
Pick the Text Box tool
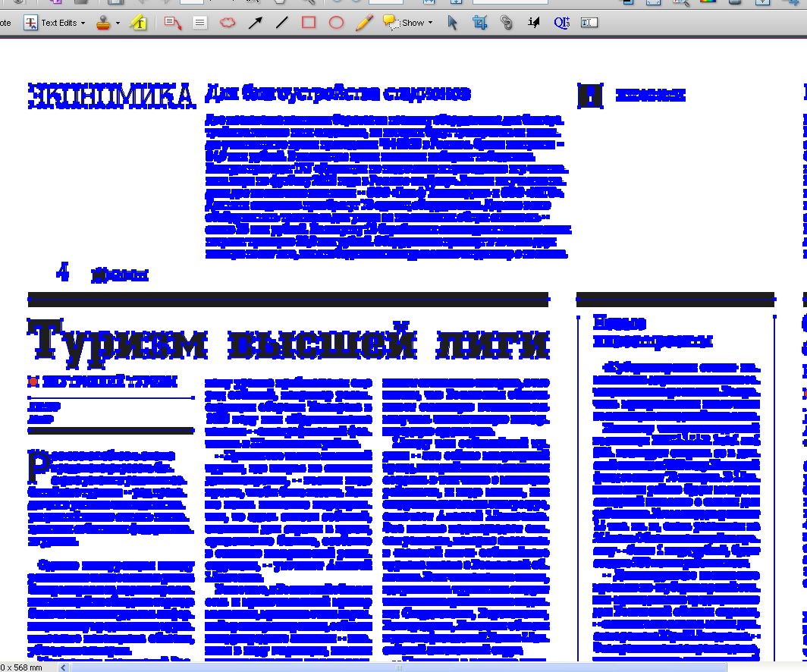pyautogui.click(x=199, y=23)
